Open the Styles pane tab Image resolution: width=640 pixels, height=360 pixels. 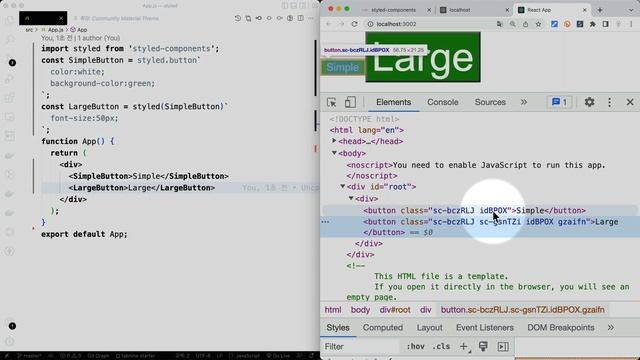pyautogui.click(x=338, y=328)
